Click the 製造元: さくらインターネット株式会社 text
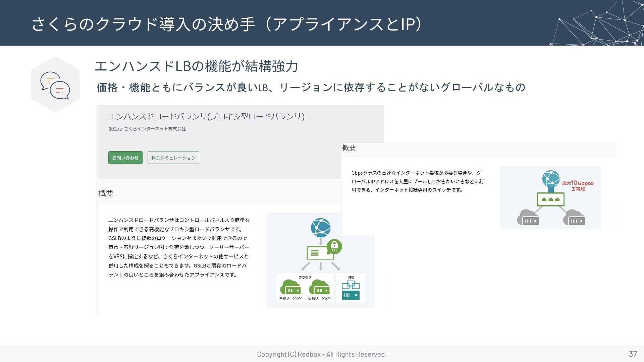Screen dimensions: 644x362 tap(147, 129)
